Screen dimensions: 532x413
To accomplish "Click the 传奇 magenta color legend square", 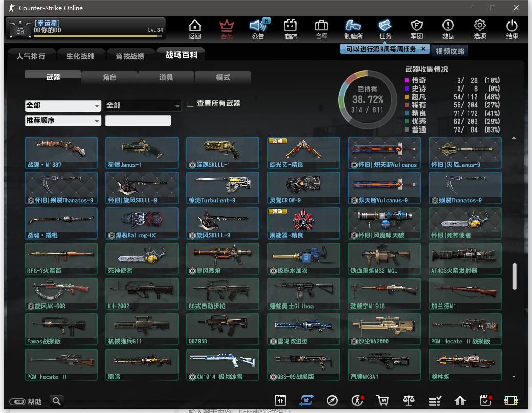I will [x=407, y=80].
